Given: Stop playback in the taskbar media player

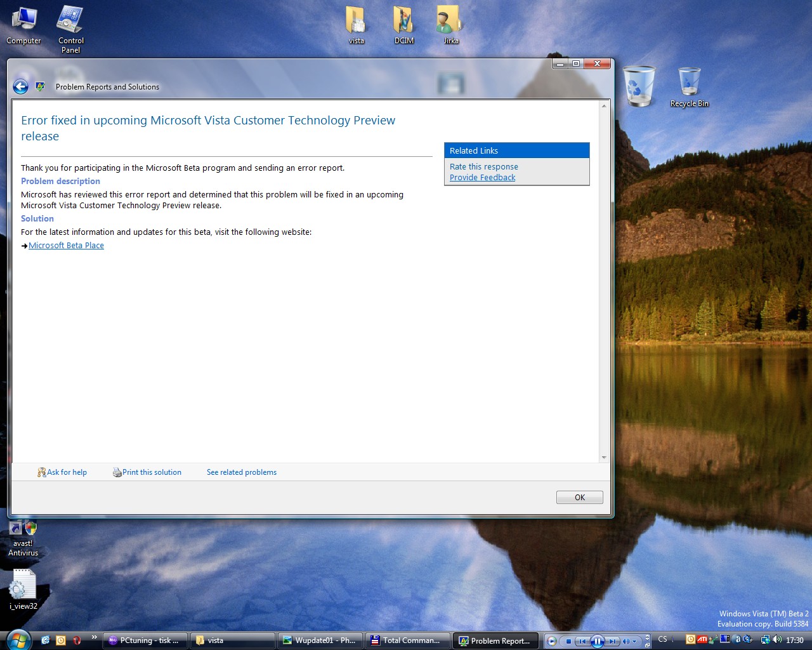Looking at the screenshot, I should pyautogui.click(x=568, y=641).
